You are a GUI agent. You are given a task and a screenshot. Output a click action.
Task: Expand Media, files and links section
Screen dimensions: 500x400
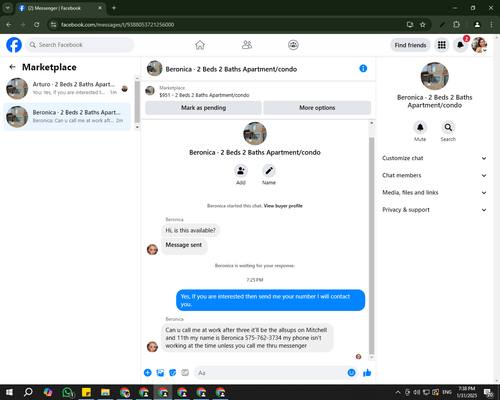(x=434, y=193)
